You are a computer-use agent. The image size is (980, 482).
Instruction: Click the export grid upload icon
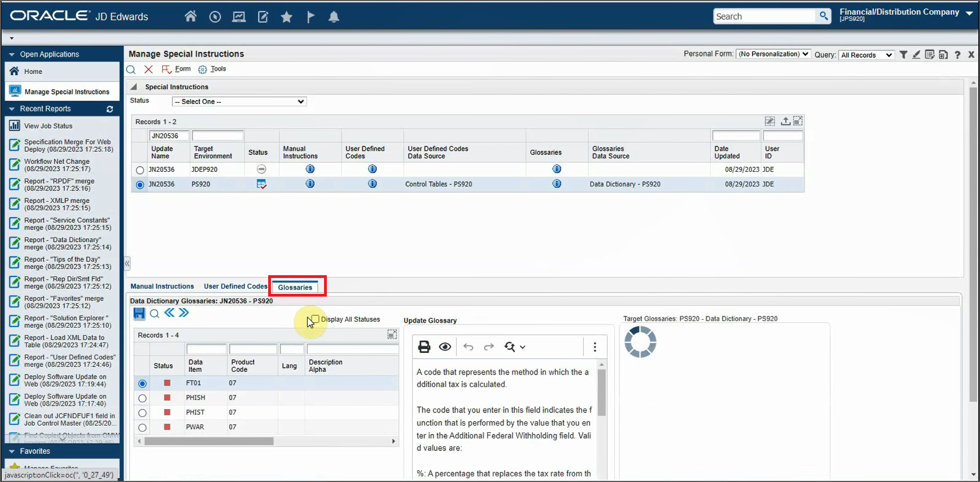[x=785, y=121]
